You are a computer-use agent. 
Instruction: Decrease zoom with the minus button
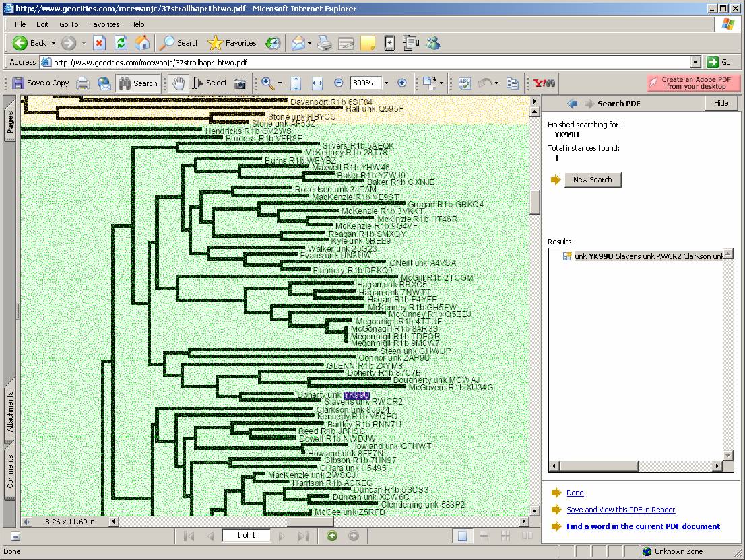click(x=338, y=83)
